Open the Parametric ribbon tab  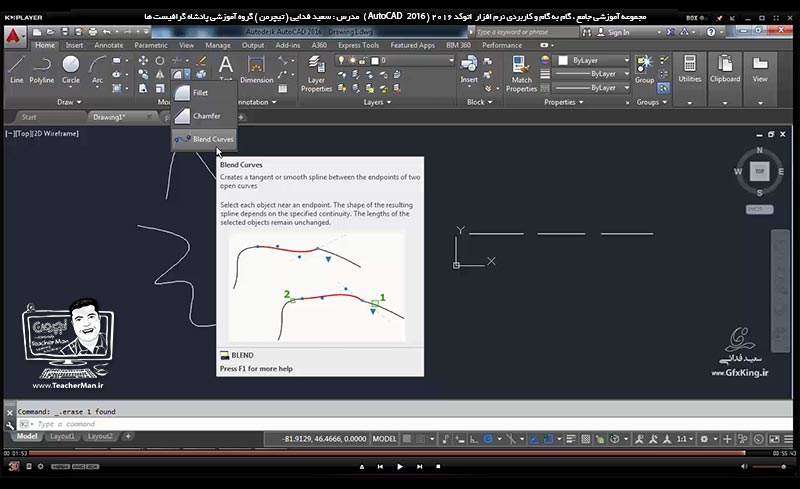151,45
